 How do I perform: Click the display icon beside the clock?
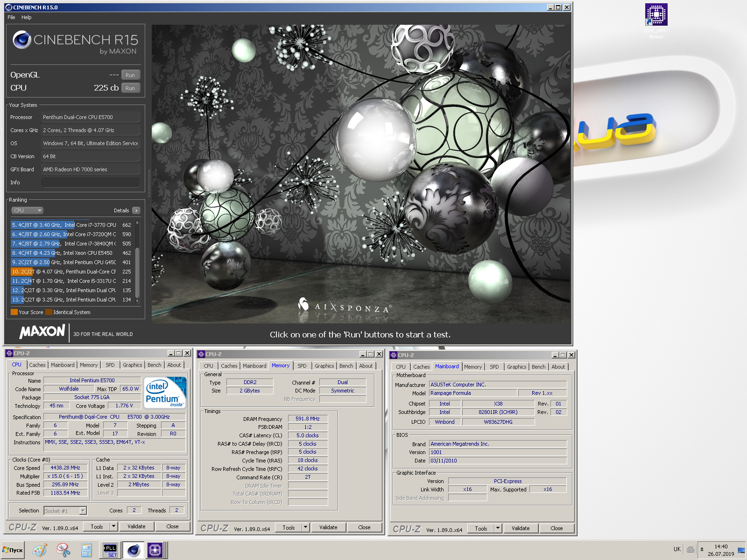[x=741, y=550]
